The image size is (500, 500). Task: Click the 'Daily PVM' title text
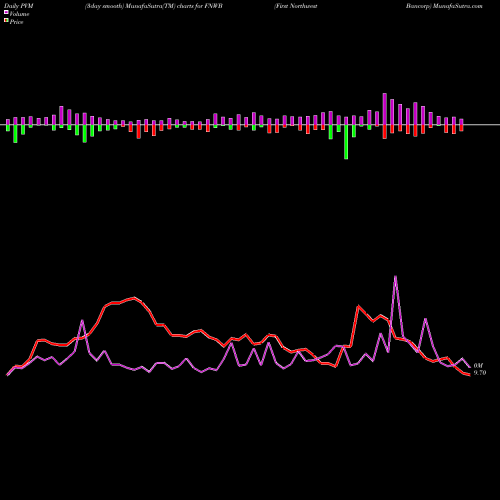[x=19, y=6]
